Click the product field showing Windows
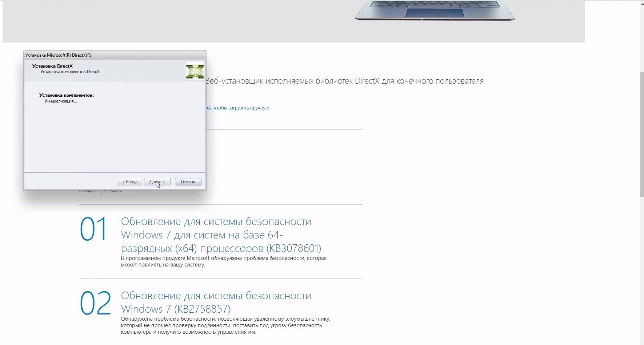The image size is (644, 345). (147, 192)
